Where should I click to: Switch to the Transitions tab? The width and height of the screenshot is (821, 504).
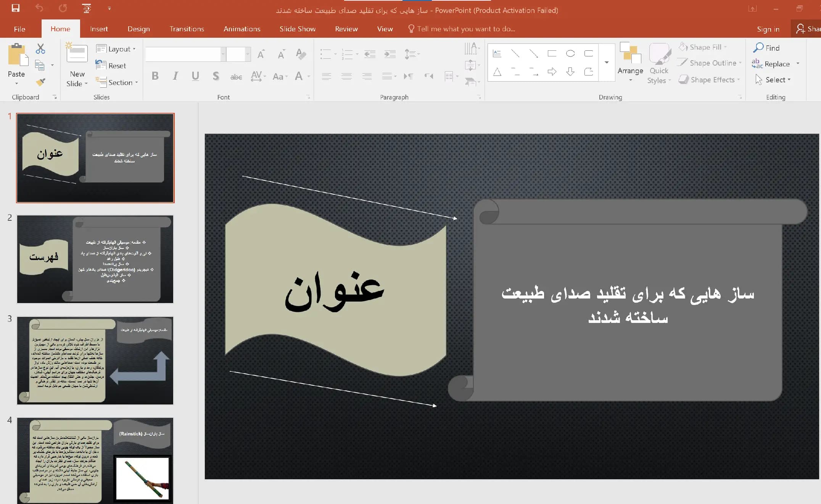click(x=187, y=29)
